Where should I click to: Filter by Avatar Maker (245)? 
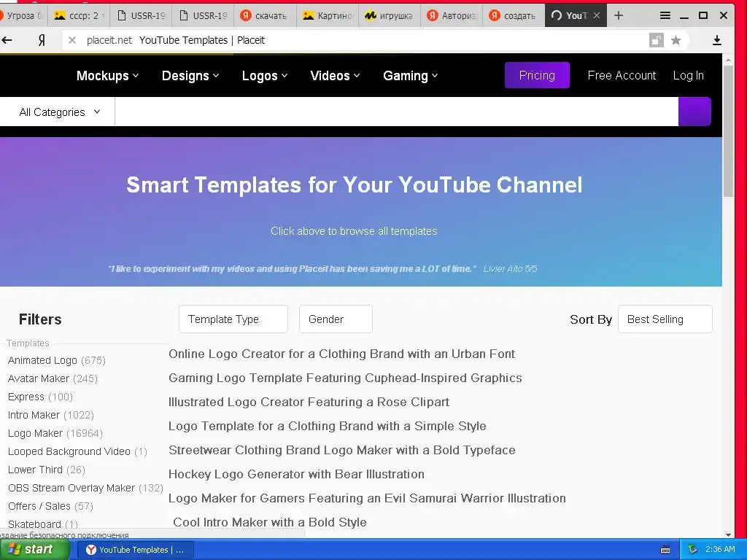point(53,378)
